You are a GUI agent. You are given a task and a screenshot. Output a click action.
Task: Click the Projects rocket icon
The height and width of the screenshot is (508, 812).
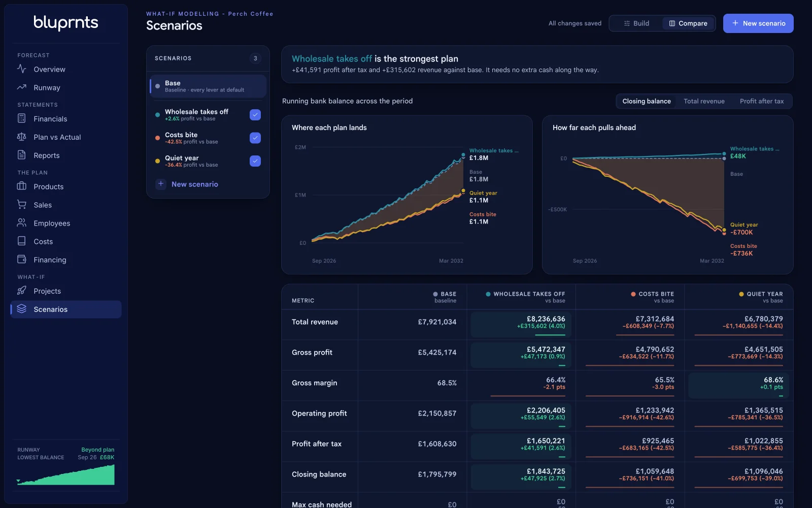pyautogui.click(x=21, y=291)
